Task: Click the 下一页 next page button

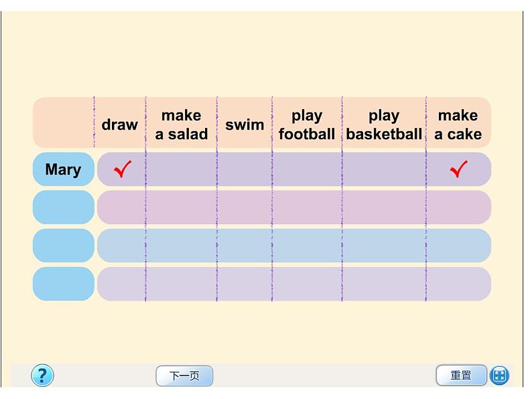Action: (x=184, y=376)
